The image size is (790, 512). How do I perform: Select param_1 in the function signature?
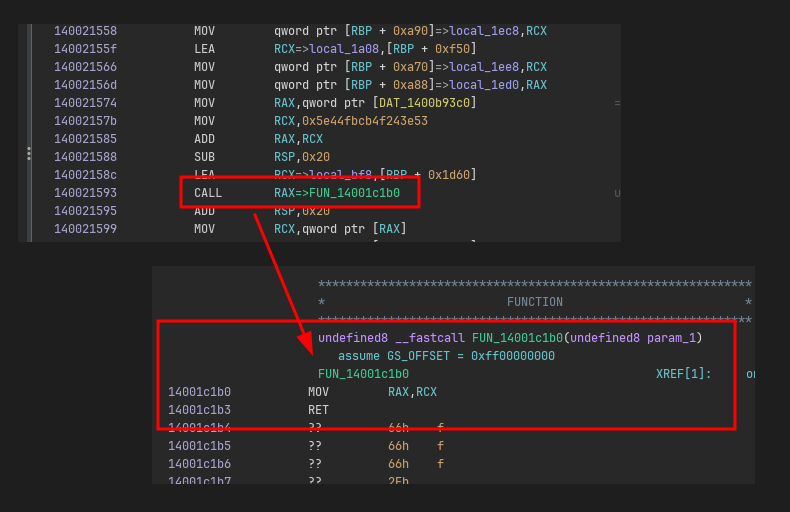[x=672, y=338]
